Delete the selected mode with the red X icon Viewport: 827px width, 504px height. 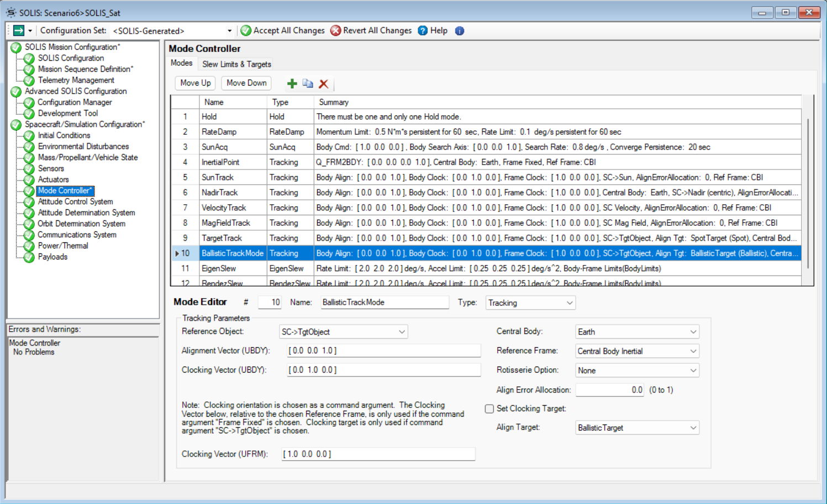coord(324,84)
